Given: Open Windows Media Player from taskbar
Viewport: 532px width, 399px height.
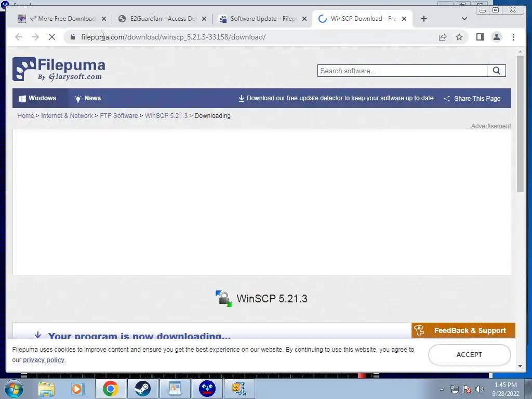Looking at the screenshot, I should (x=78, y=389).
